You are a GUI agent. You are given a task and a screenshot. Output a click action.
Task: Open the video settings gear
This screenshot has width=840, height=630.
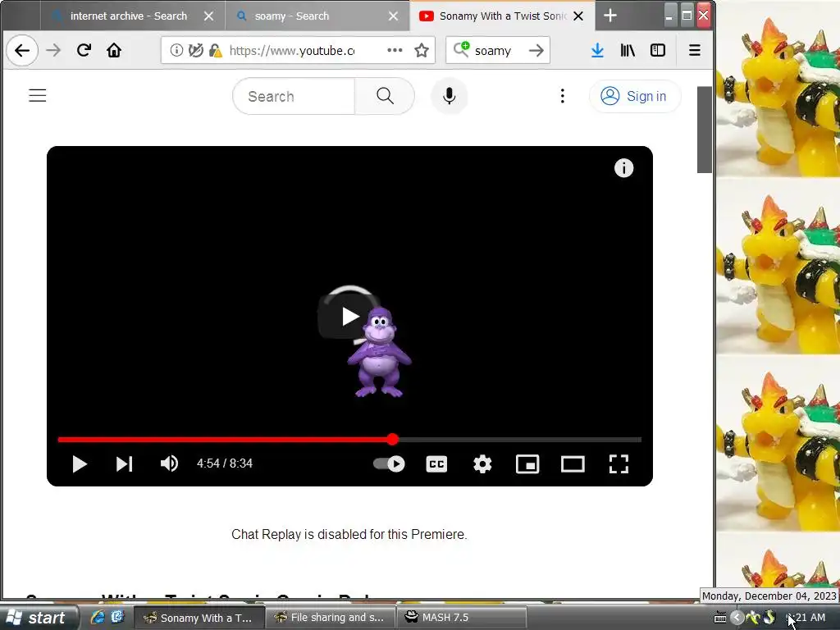(482, 464)
